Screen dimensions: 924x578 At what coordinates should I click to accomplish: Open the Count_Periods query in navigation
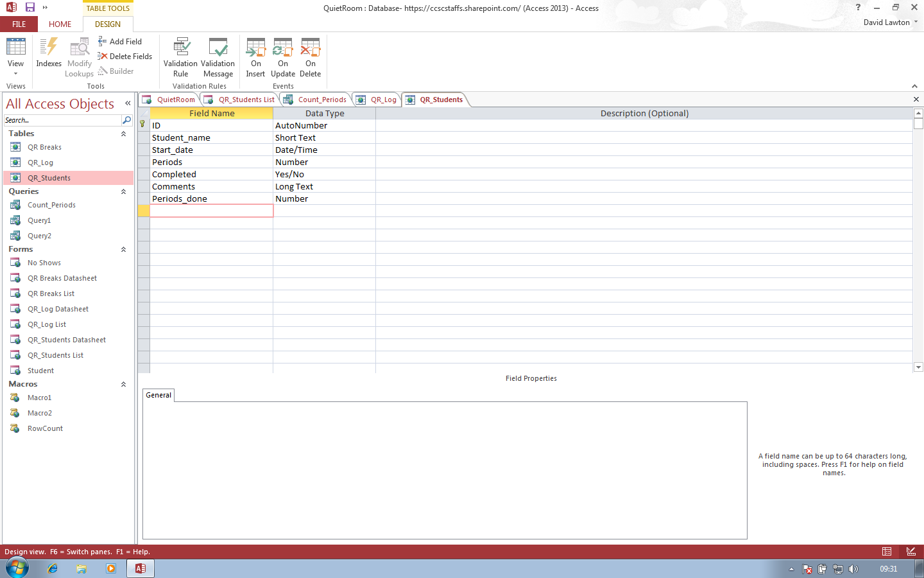coord(68,205)
